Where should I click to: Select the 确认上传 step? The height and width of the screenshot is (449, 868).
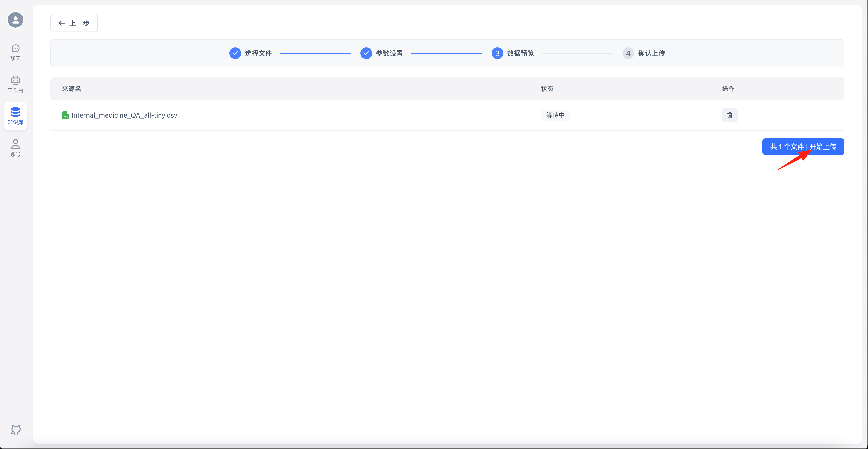point(651,53)
